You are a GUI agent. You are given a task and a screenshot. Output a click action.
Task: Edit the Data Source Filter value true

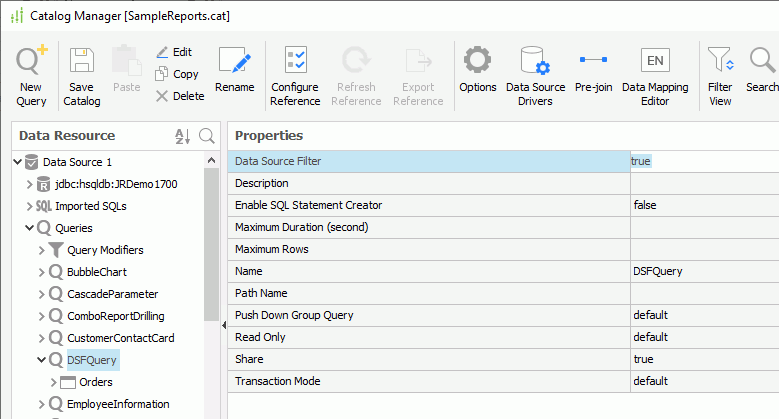click(704, 161)
